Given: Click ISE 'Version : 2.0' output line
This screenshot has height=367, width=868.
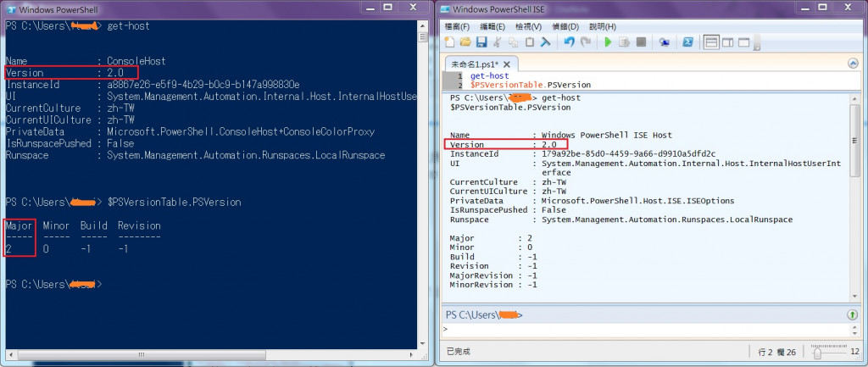Looking at the screenshot, I should (503, 144).
